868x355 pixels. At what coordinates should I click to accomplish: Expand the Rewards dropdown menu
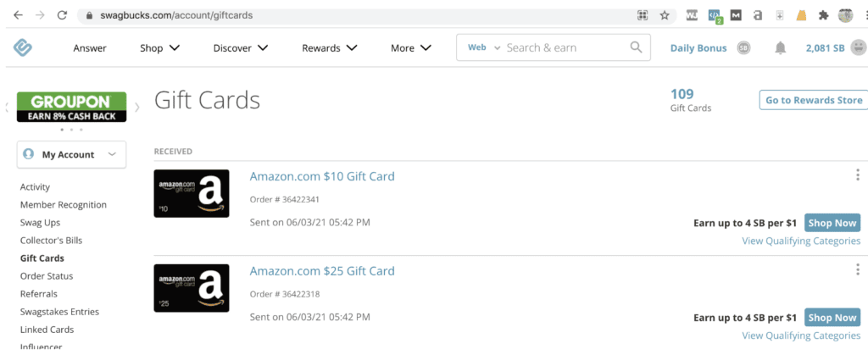pos(330,48)
